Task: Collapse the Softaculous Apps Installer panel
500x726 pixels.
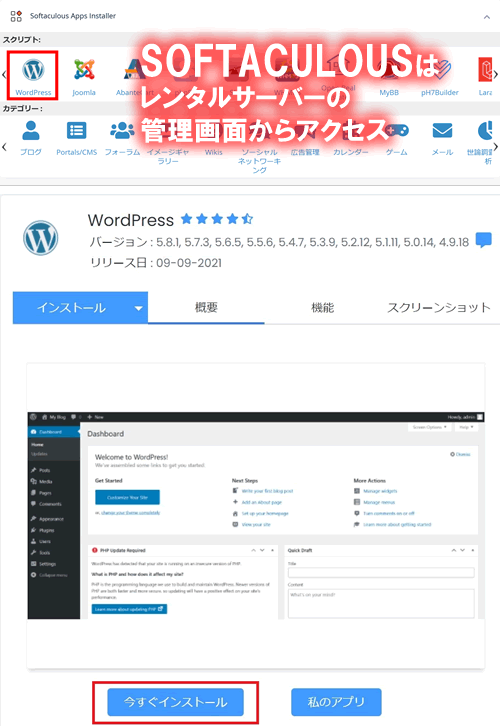Action: pyautogui.click(x=487, y=17)
